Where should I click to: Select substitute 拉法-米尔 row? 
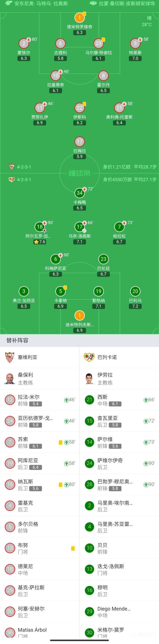pyautogui.click(x=40, y=400)
